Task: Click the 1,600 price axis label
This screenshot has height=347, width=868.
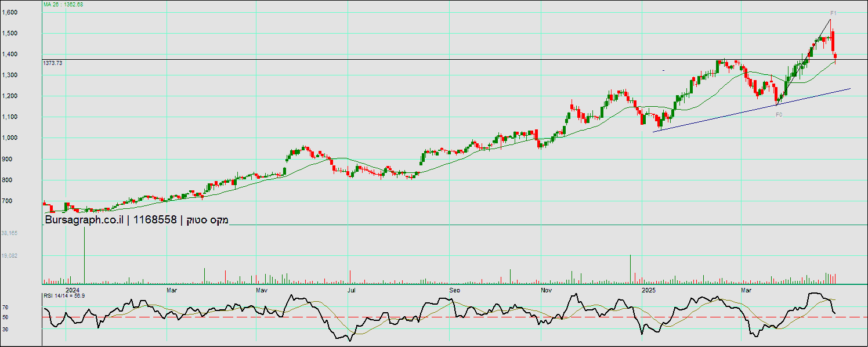Action: (10, 12)
